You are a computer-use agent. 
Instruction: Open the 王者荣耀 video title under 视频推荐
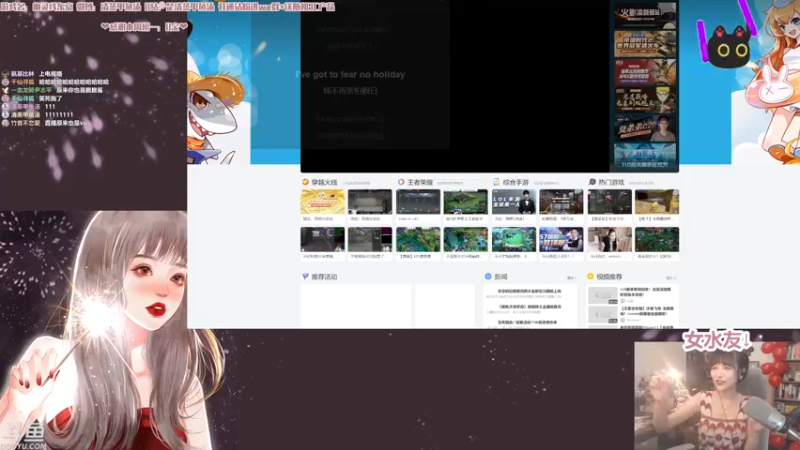point(646,311)
